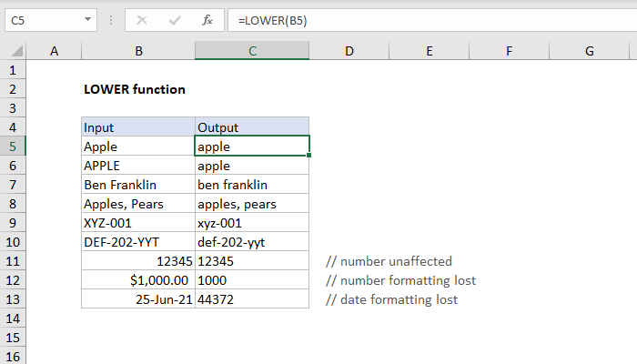
Task: Select the '// date formatting lost' comment
Action: click(x=391, y=299)
